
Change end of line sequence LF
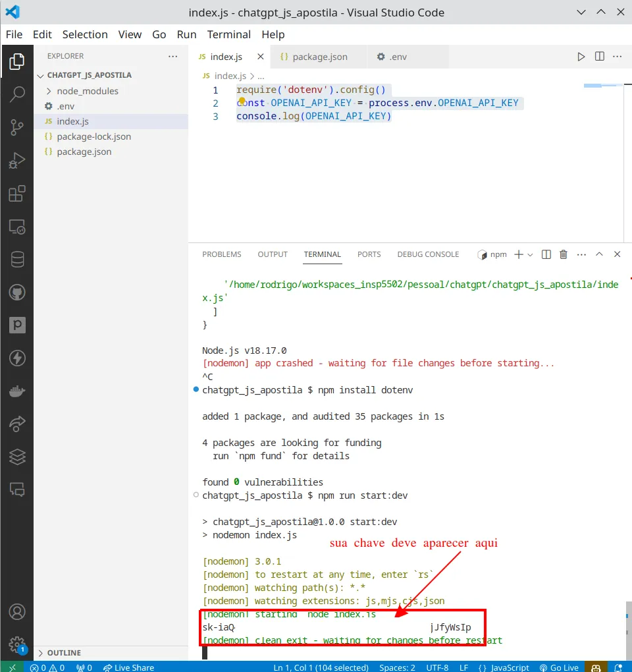(463, 667)
